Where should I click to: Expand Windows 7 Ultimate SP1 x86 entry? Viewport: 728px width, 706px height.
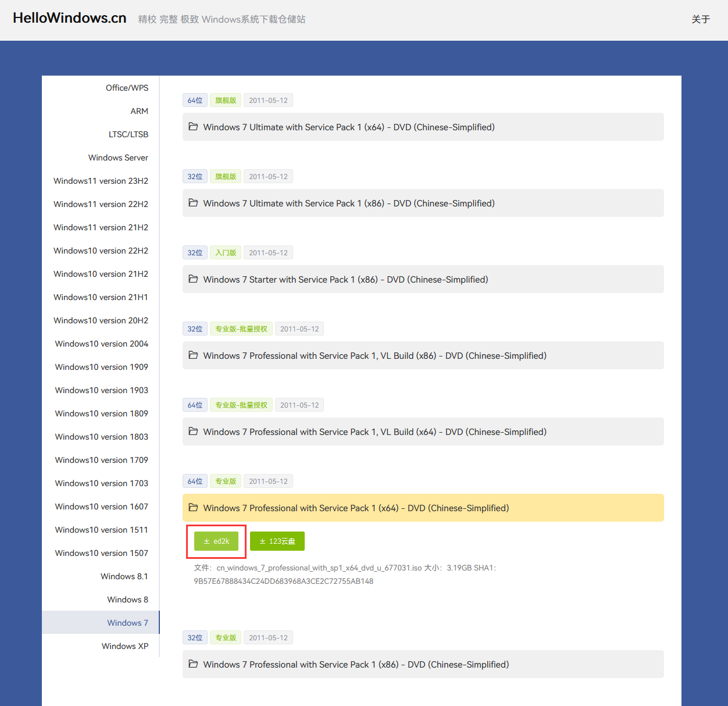423,203
